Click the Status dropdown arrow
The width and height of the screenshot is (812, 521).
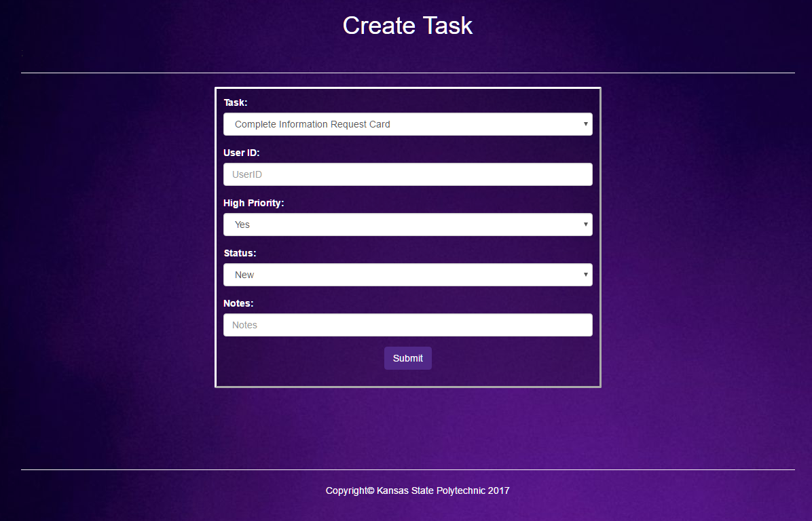[585, 275]
